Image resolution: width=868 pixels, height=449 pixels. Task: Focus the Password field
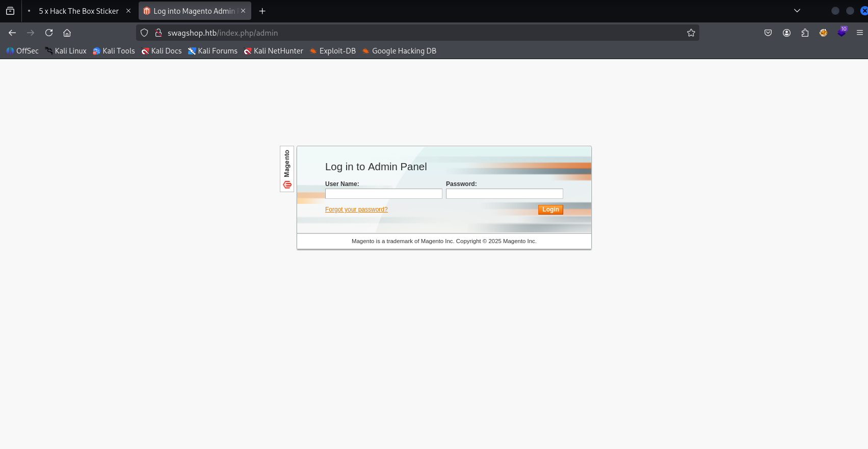point(505,194)
